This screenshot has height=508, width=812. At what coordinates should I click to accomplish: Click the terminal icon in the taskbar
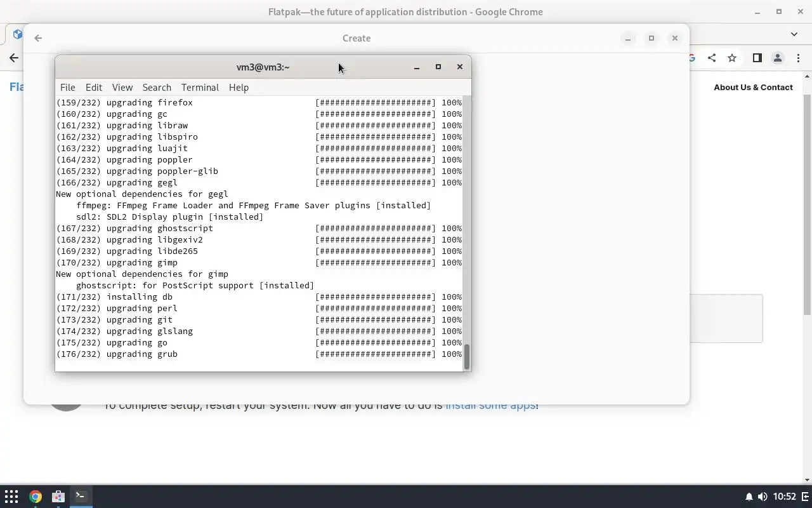(81, 497)
